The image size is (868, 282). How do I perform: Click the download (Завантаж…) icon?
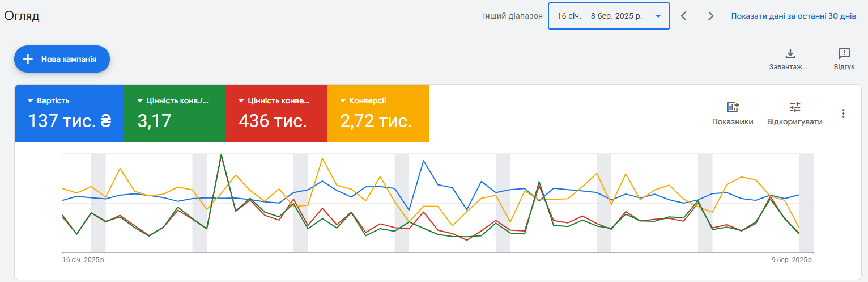click(790, 54)
